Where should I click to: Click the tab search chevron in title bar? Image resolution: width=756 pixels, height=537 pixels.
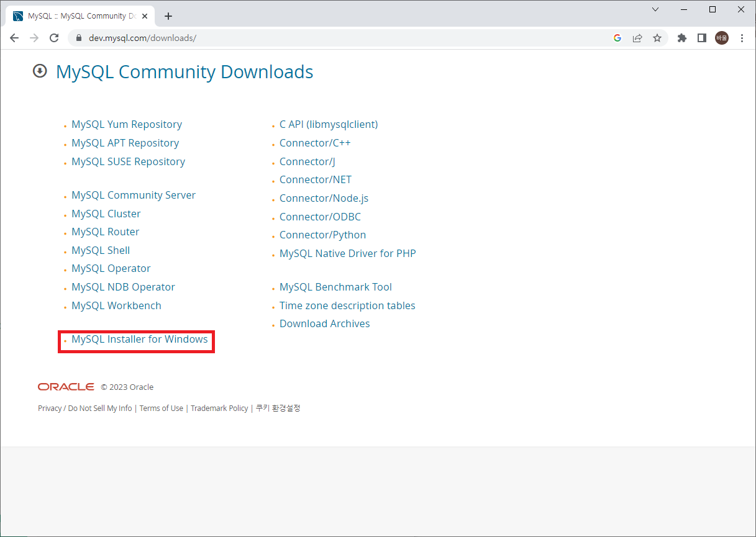point(655,9)
